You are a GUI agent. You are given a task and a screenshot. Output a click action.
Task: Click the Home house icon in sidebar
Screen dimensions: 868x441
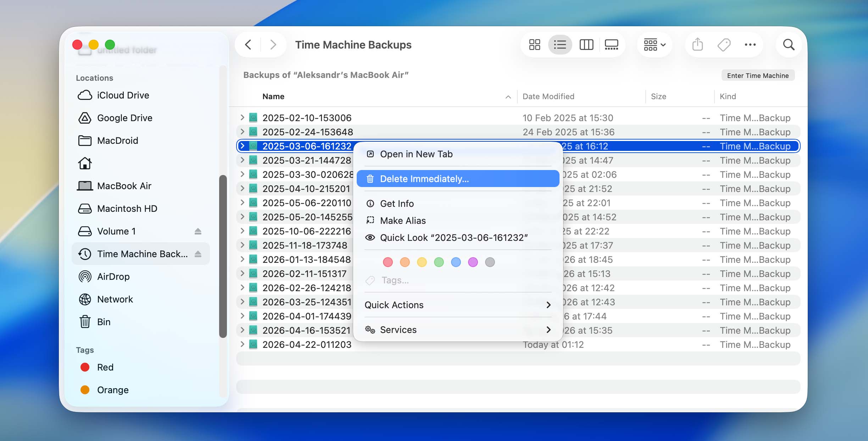coord(85,163)
